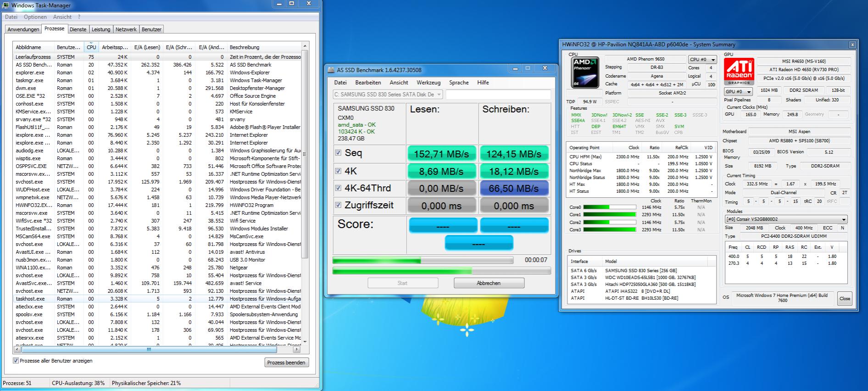868x391 pixels.
Task: Toggle the 4K test checkbox
Action: coord(339,171)
